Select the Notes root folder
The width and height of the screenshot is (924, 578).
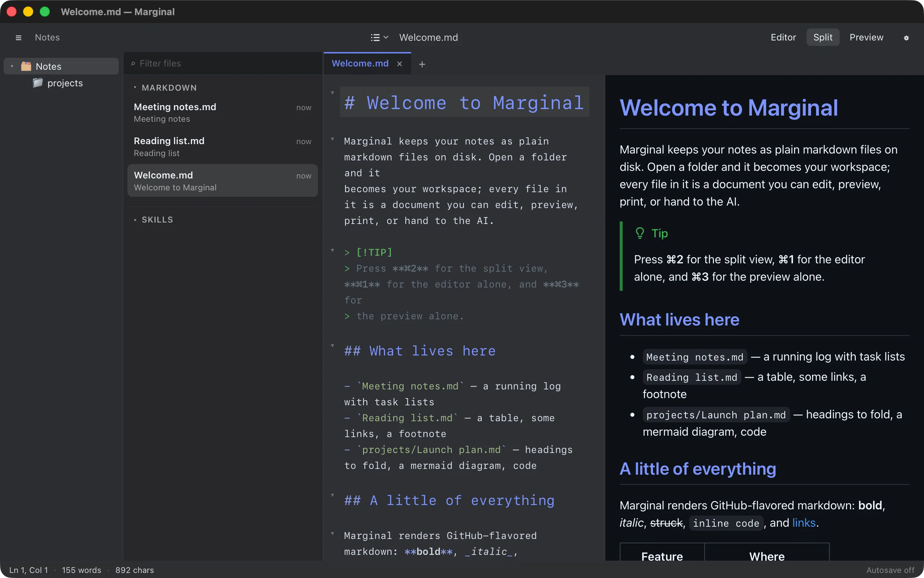[x=61, y=66]
